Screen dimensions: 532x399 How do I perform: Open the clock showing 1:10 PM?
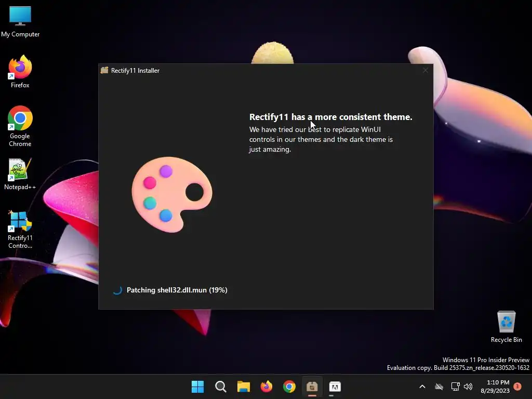(495, 387)
